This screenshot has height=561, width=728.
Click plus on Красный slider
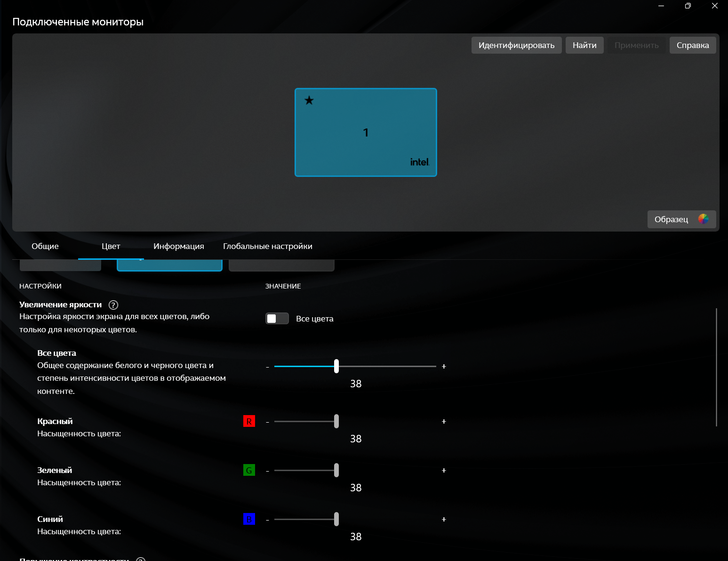tap(444, 421)
